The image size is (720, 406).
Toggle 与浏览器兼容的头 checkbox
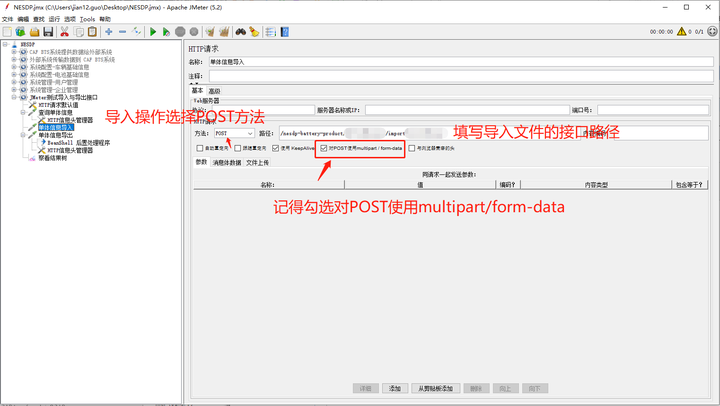point(411,148)
